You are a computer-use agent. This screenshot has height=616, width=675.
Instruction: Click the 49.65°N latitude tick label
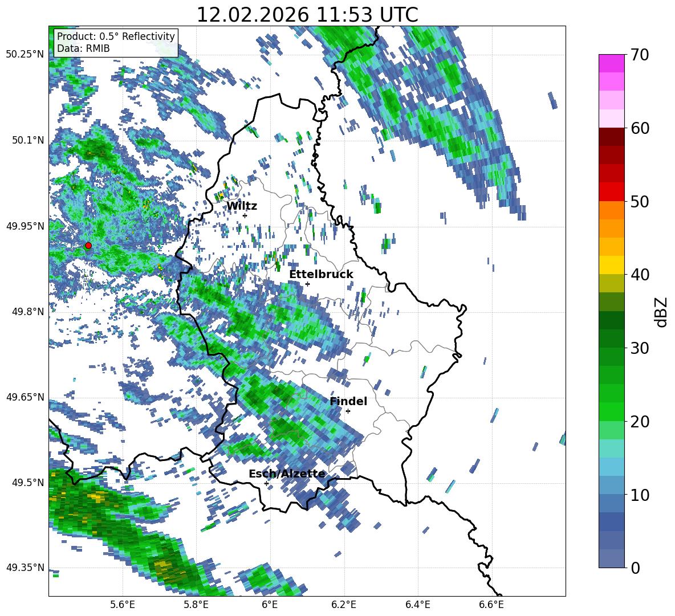click(25, 397)
